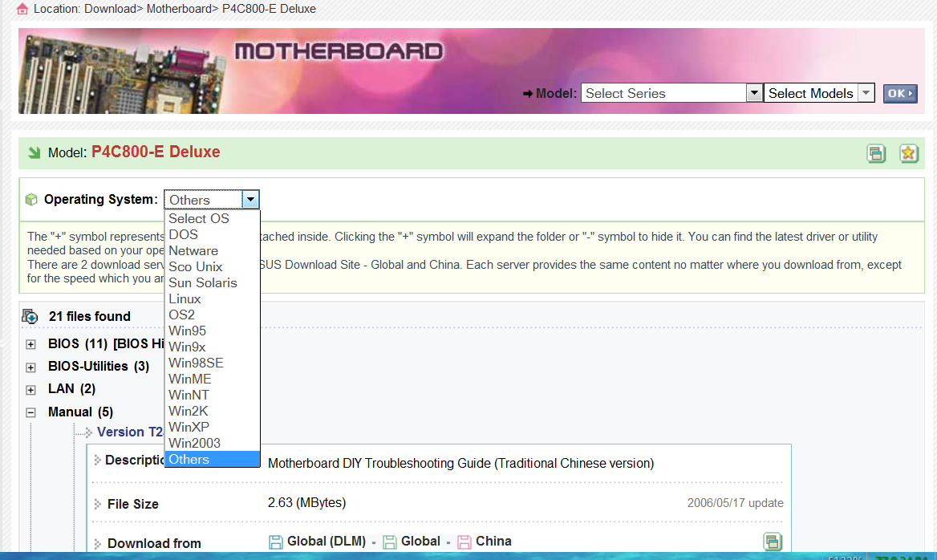The image size is (937, 560).
Task: Click the green arrow icon beside Model
Action: click(x=34, y=153)
